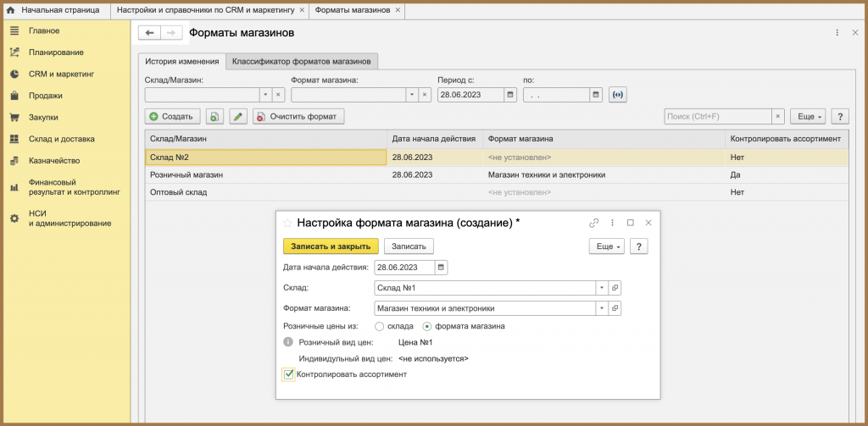Open the dialog's three-dot menu

tap(612, 223)
